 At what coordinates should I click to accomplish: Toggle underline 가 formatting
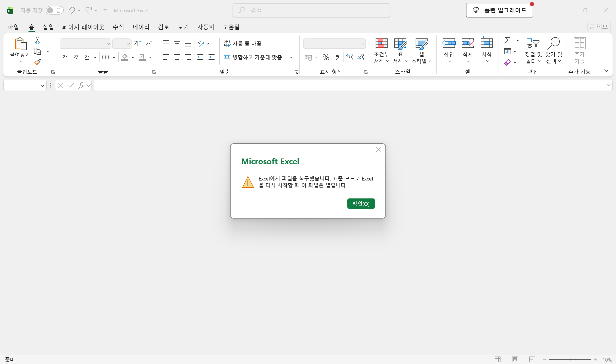87,57
